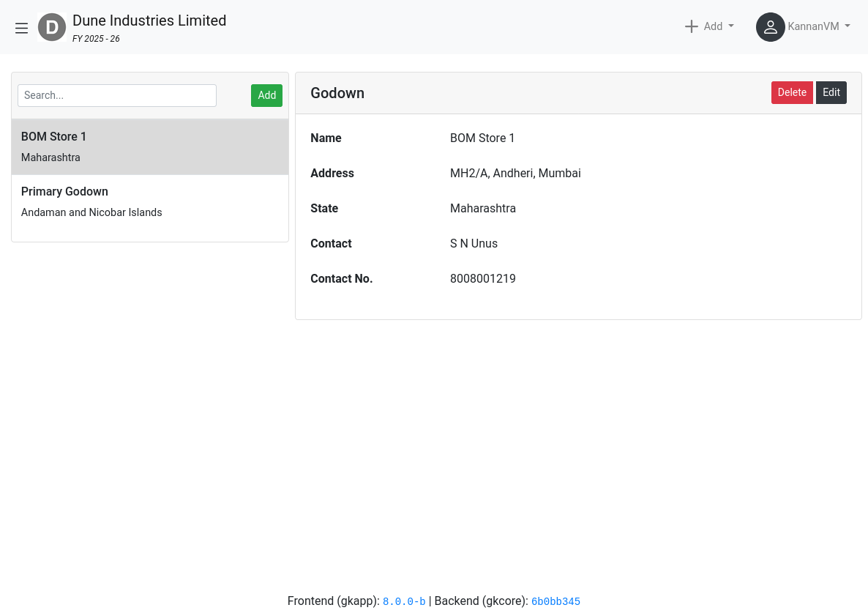Click the KannanVM user avatar icon
Viewport: 868px width, 613px height.
pos(770,27)
